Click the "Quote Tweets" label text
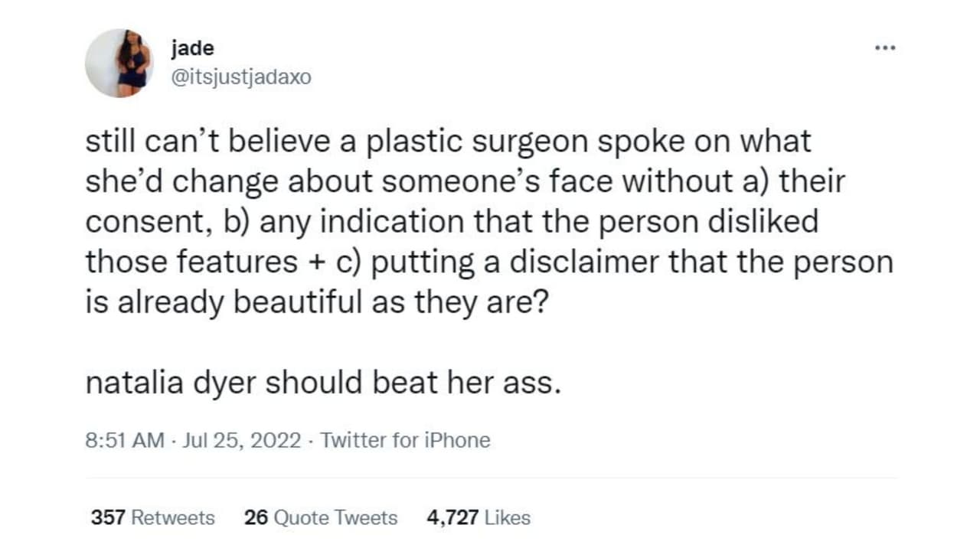 tap(335, 518)
